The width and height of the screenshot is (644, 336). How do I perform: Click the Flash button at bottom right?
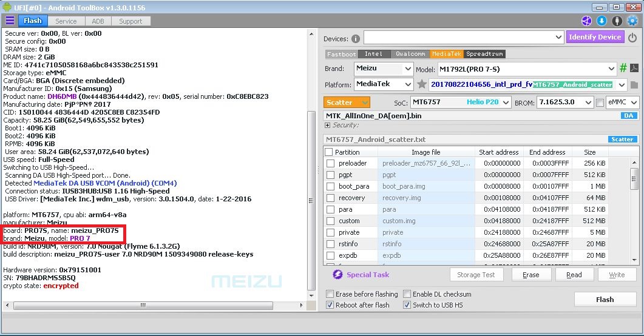tap(605, 300)
